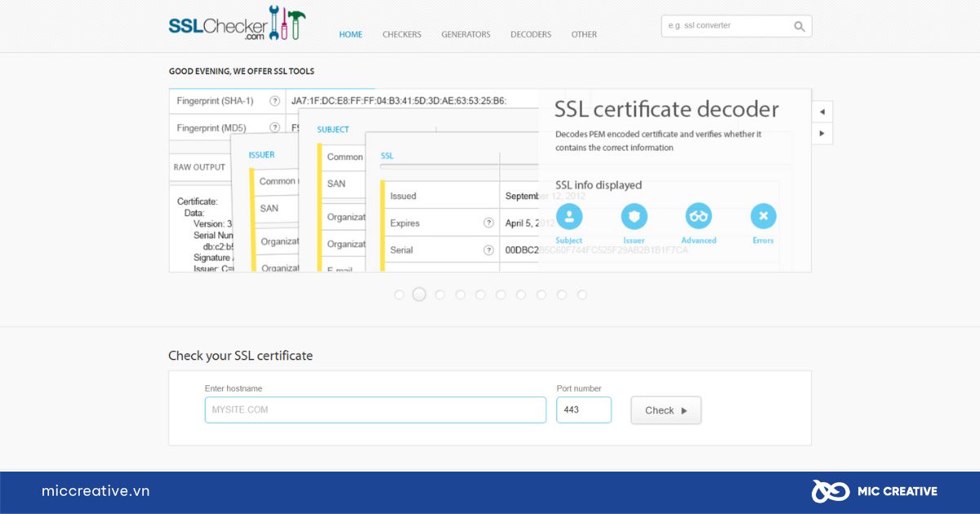Screen dimensions: 980x514
Task: Click the Check your SSL certificate heading
Action: point(241,356)
